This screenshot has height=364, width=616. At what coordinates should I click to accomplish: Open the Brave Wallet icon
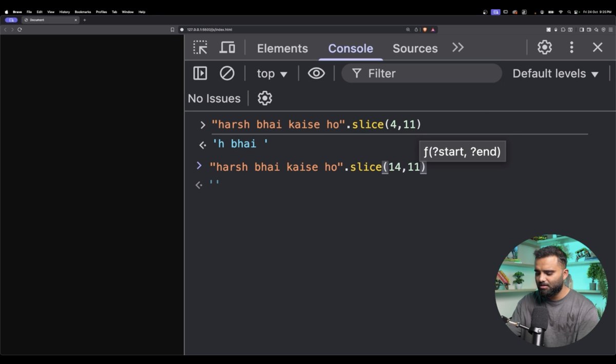(589, 30)
